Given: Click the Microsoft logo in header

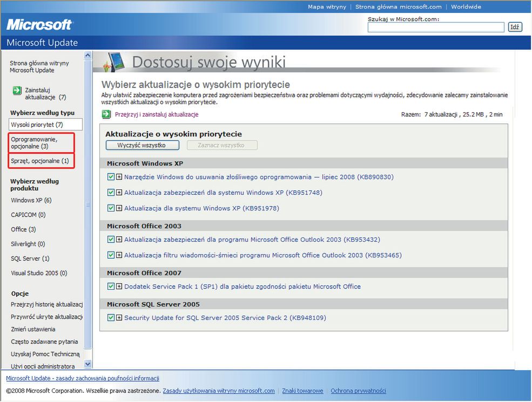Looking at the screenshot, I should (x=39, y=24).
